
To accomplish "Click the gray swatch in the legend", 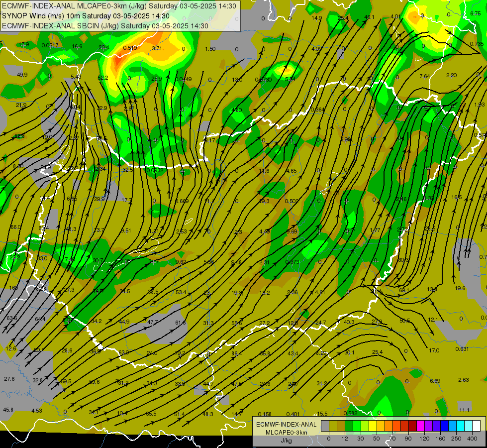I will (325, 426).
